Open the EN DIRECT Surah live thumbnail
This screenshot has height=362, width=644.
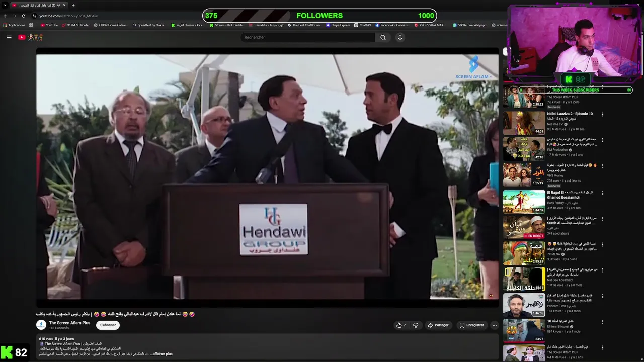tap(524, 227)
